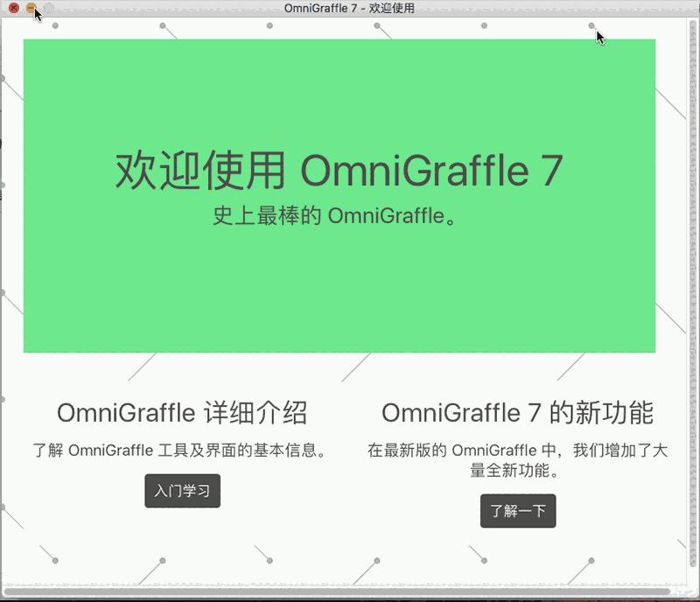Click the 入门学习 button
Viewport: 700px width, 602px height.
click(x=182, y=491)
